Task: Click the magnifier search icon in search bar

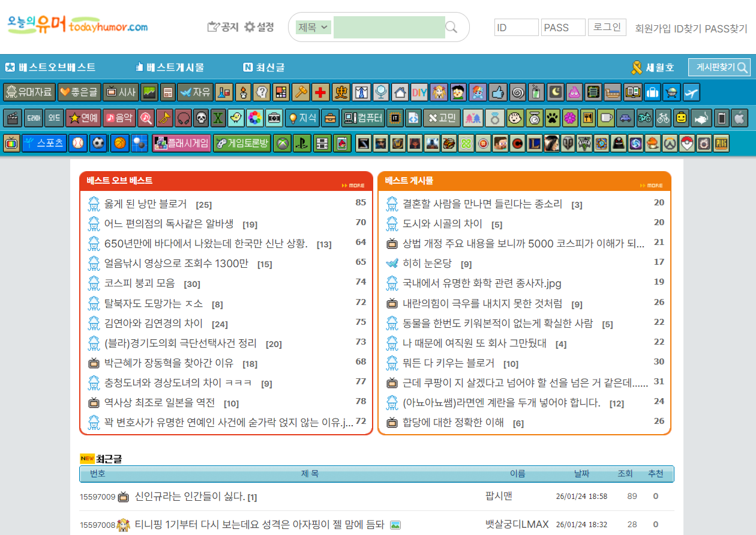Action: pos(451,28)
